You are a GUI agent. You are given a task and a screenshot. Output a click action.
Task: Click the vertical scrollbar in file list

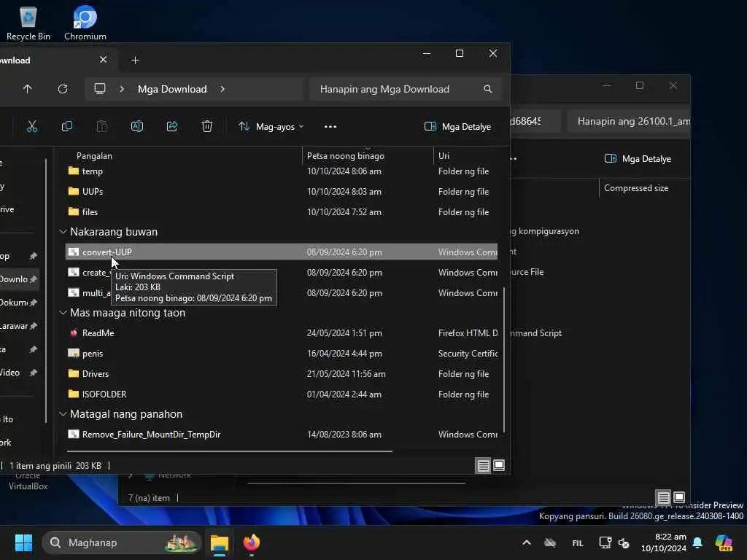tap(504, 359)
